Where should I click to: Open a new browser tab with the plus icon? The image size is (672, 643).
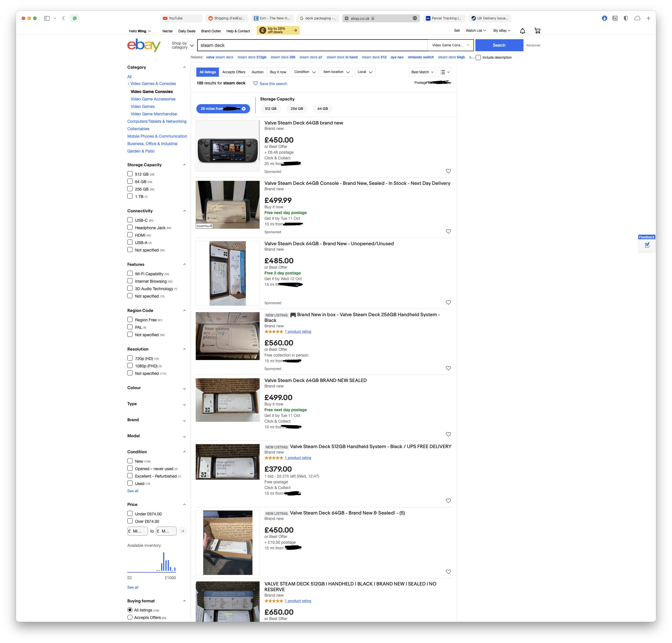coord(648,18)
